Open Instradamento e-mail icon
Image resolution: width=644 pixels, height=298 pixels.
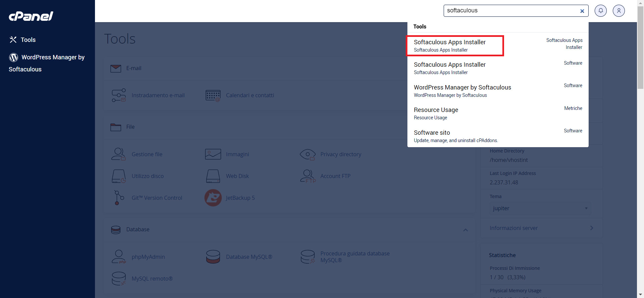(x=119, y=96)
